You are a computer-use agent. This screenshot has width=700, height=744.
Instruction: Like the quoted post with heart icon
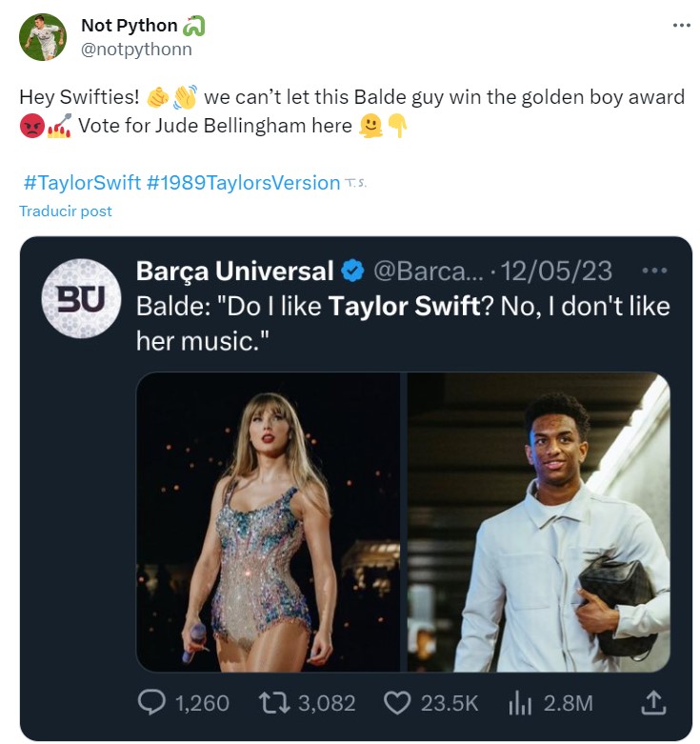pyautogui.click(x=396, y=703)
